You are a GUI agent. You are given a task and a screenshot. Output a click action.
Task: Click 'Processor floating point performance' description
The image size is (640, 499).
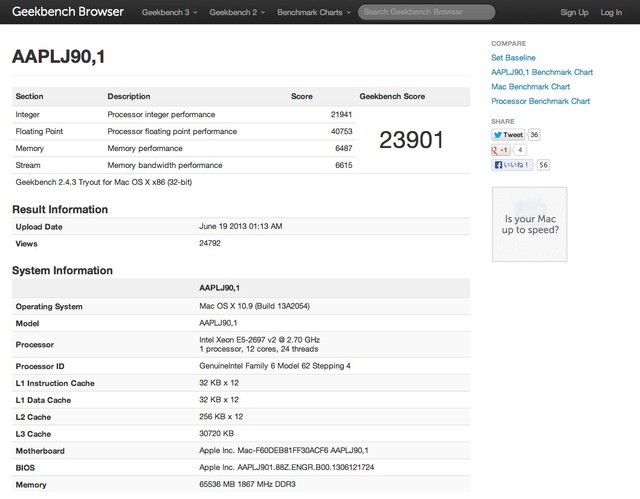click(172, 131)
